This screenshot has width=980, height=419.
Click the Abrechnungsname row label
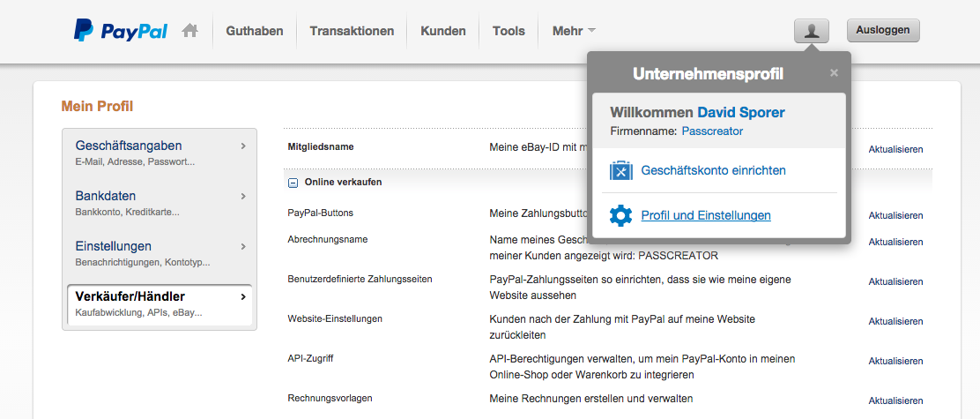328,239
